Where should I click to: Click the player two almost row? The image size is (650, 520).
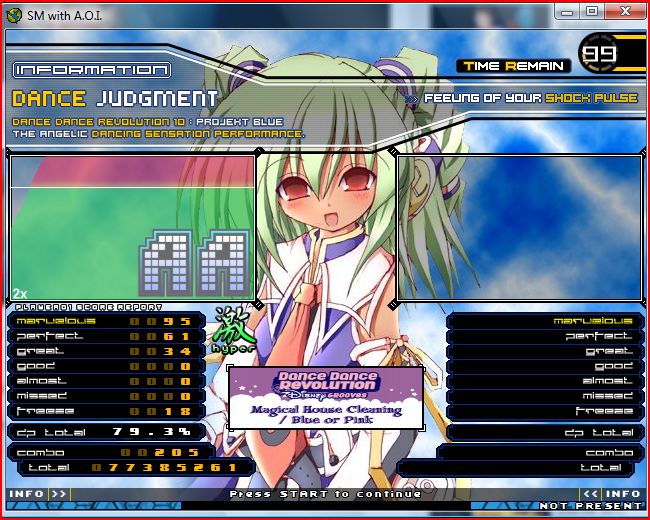point(545,381)
